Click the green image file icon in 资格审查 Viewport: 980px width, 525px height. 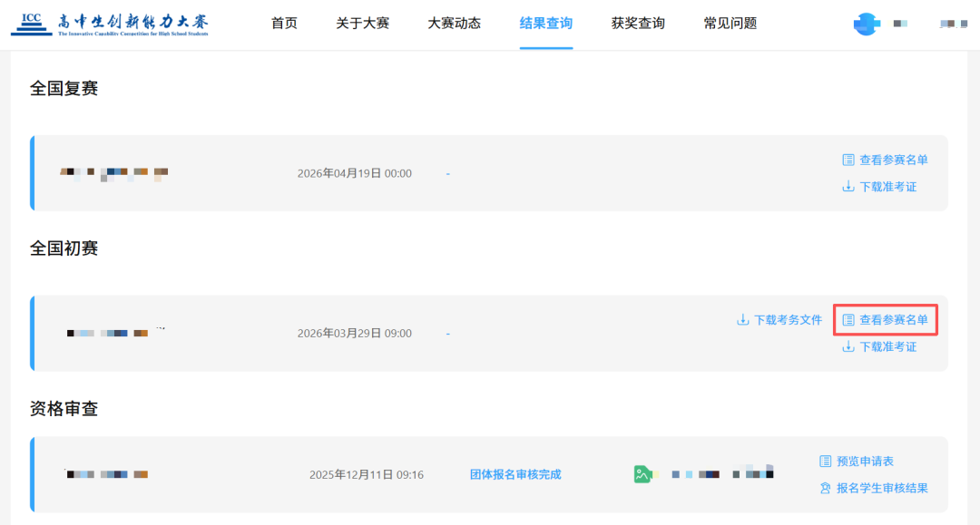[x=643, y=474]
